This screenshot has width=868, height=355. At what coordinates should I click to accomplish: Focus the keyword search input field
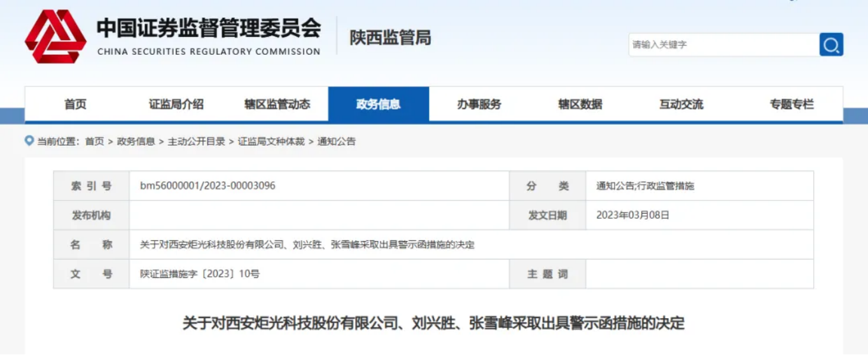pyautogui.click(x=724, y=45)
